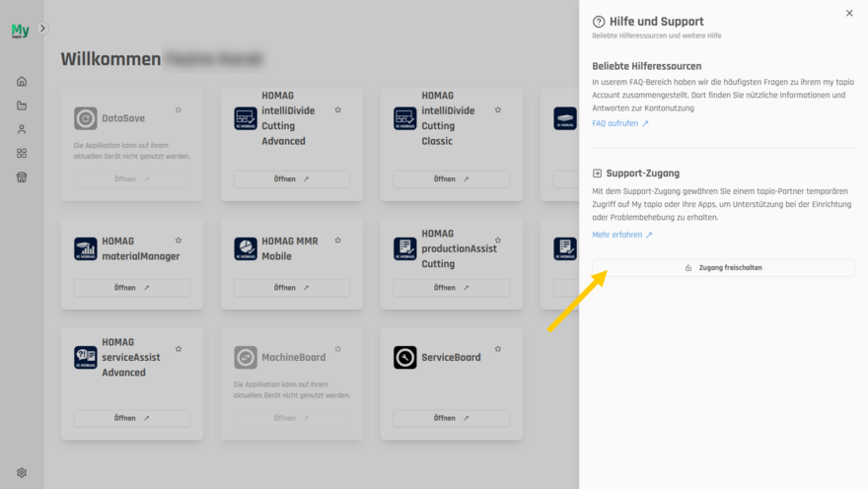
Task: Click HOMAG materialManager app icon
Action: [85, 248]
